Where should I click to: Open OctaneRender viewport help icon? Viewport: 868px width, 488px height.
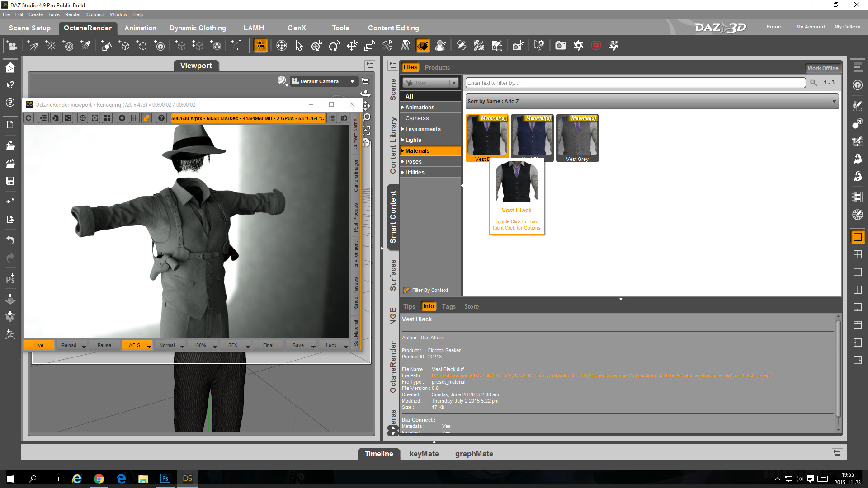[161, 118]
